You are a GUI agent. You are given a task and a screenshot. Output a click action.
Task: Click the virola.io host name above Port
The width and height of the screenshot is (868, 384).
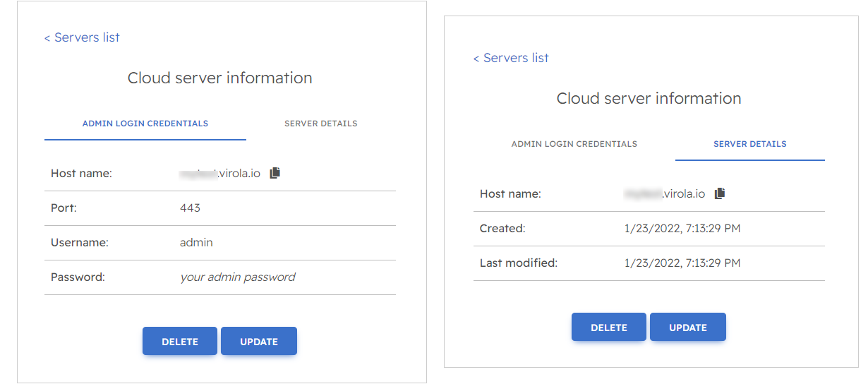tap(221, 173)
